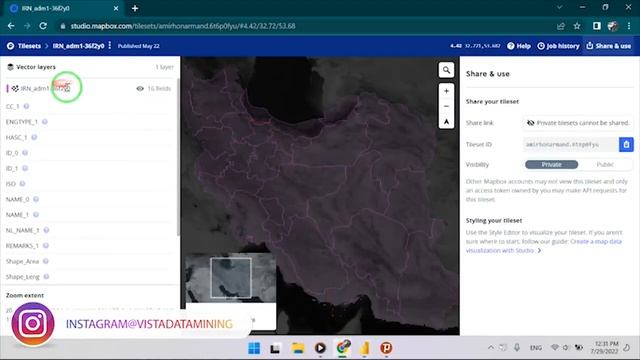Viewport: 640px width, 360px height.
Task: Open tab search dropdown chevron
Action: coord(560,7)
